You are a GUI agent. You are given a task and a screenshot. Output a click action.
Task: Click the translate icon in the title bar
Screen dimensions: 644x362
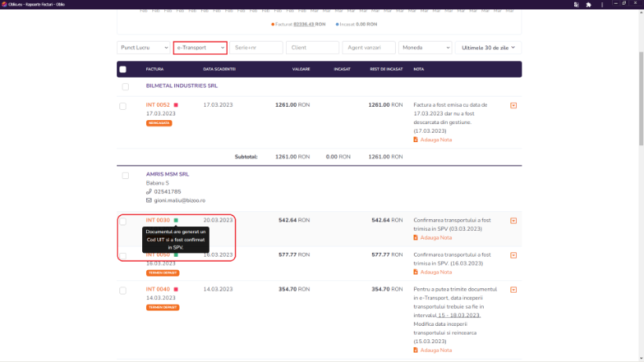576,5
